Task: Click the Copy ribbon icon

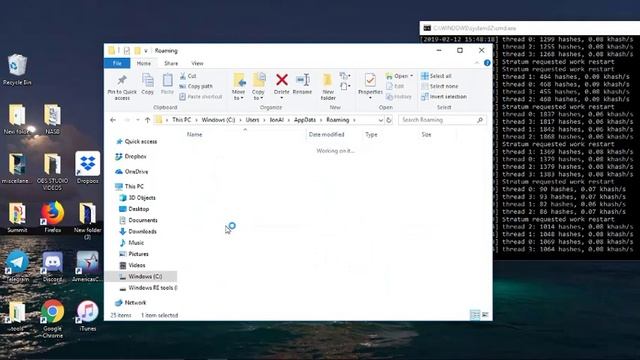Action: pyautogui.click(x=147, y=84)
